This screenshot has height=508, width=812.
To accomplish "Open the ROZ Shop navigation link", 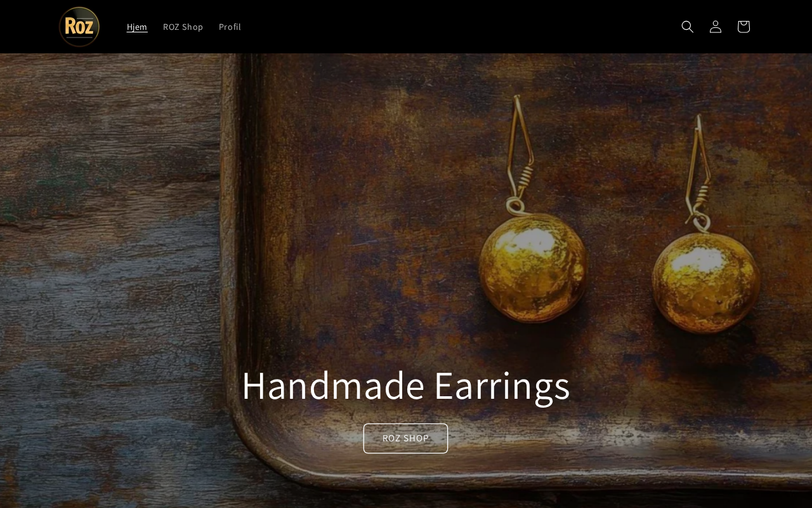I will pyautogui.click(x=183, y=27).
